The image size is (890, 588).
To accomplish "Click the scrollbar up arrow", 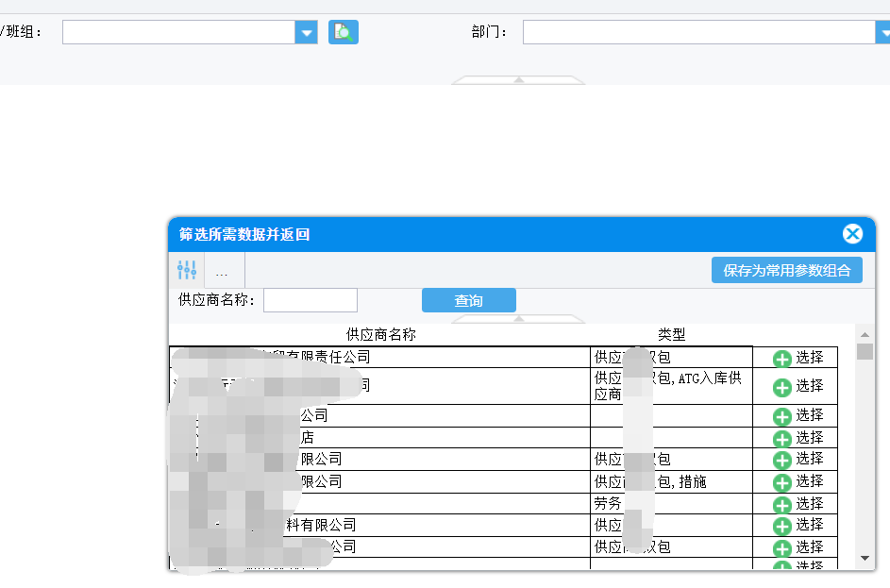I will [865, 335].
